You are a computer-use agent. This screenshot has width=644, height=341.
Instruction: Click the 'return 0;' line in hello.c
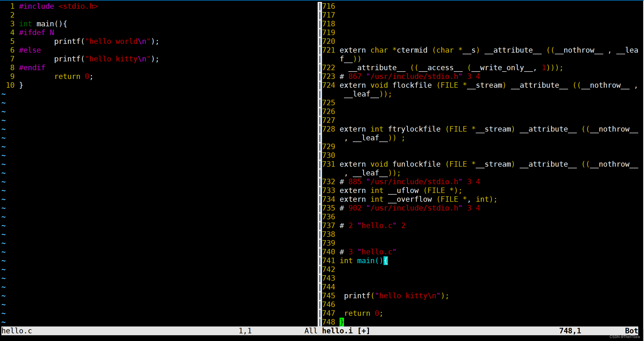74,76
